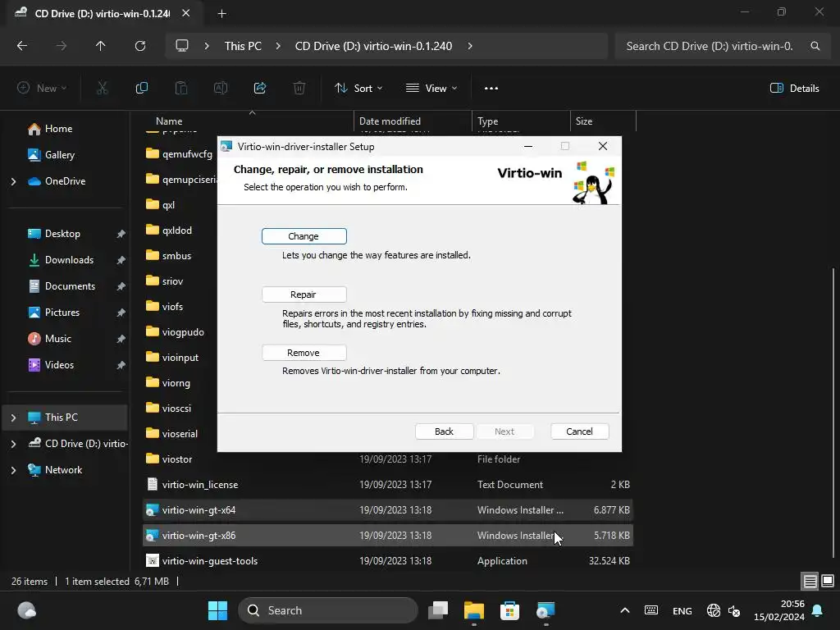Screen dimensions: 840x630
Task: Click the file list vertical scrollbar
Action: tap(833, 413)
